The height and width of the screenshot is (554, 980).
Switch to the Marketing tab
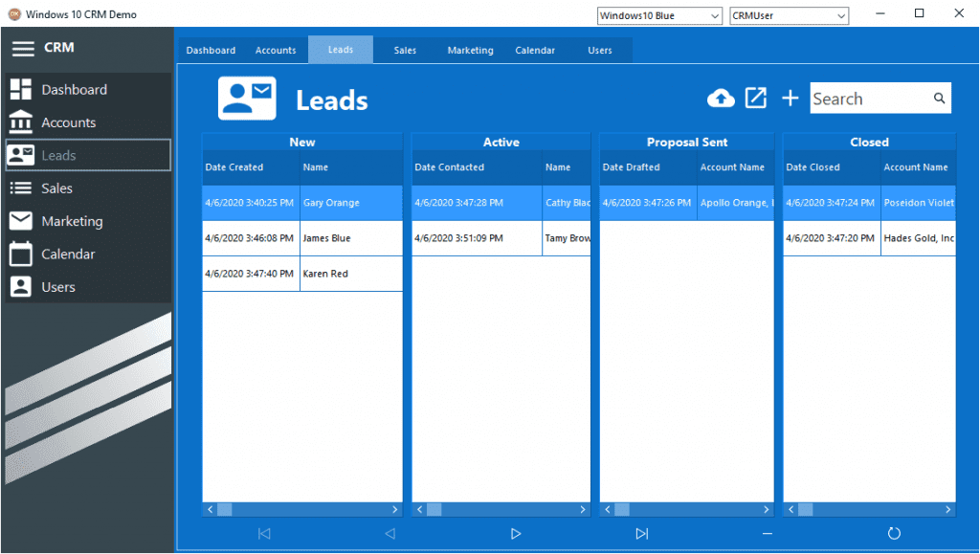pyautogui.click(x=470, y=50)
